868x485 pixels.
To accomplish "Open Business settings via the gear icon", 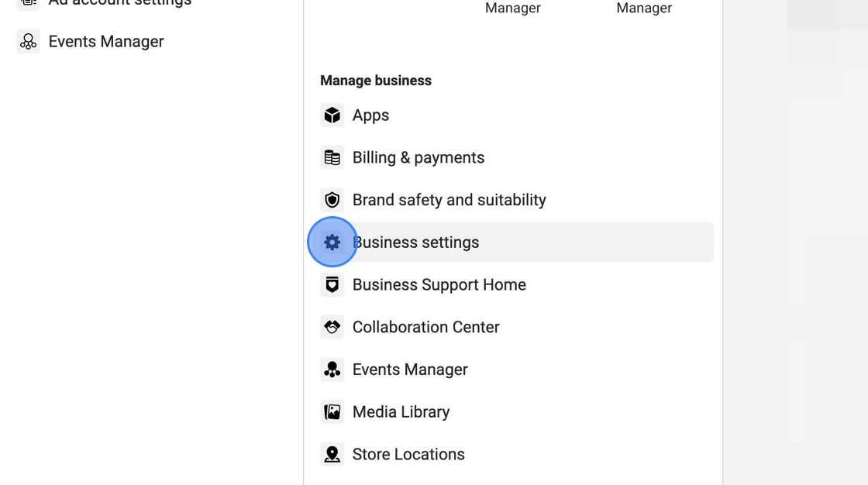I will click(332, 242).
